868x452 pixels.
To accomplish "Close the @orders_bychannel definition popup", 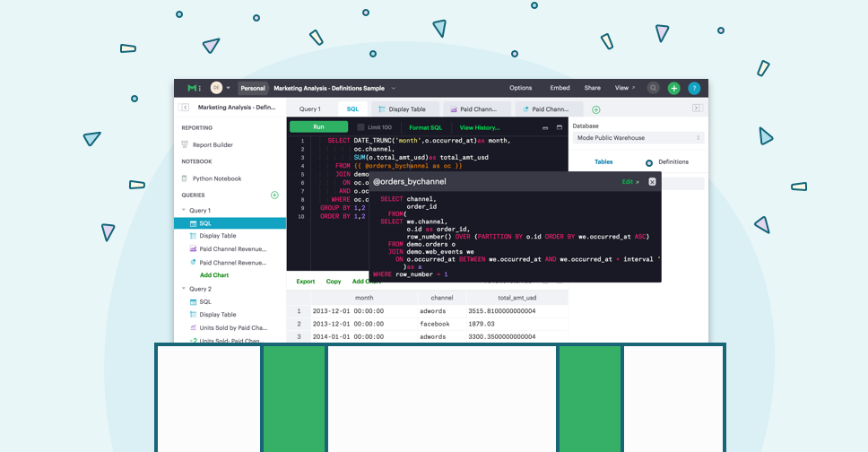I will 652,182.
